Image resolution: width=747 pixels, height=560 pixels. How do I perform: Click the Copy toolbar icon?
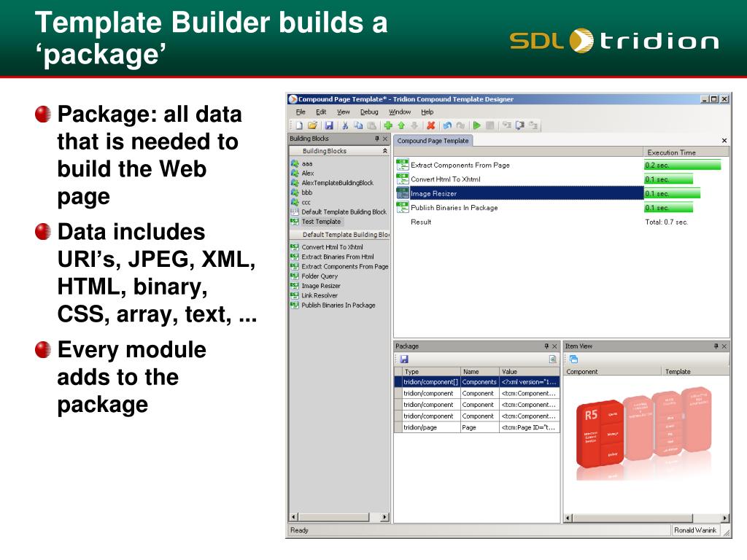357,125
